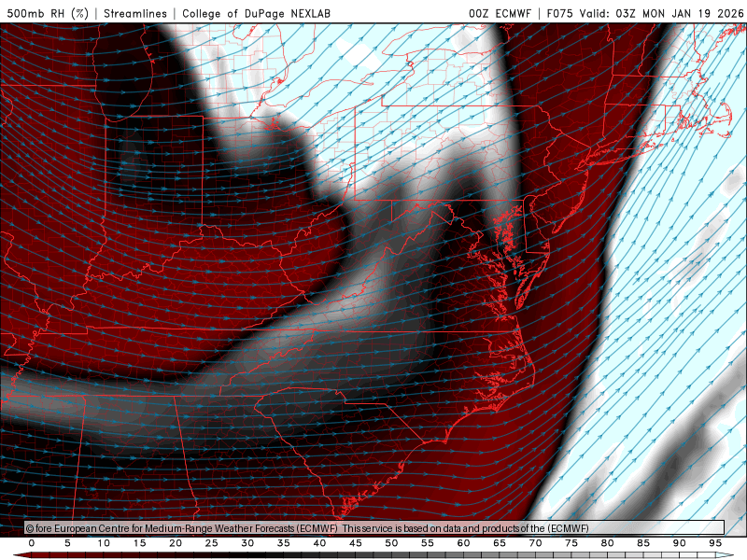Screen dimensions: 747x560
Task: Click the "25" humidity scale value
Action: click(x=212, y=543)
